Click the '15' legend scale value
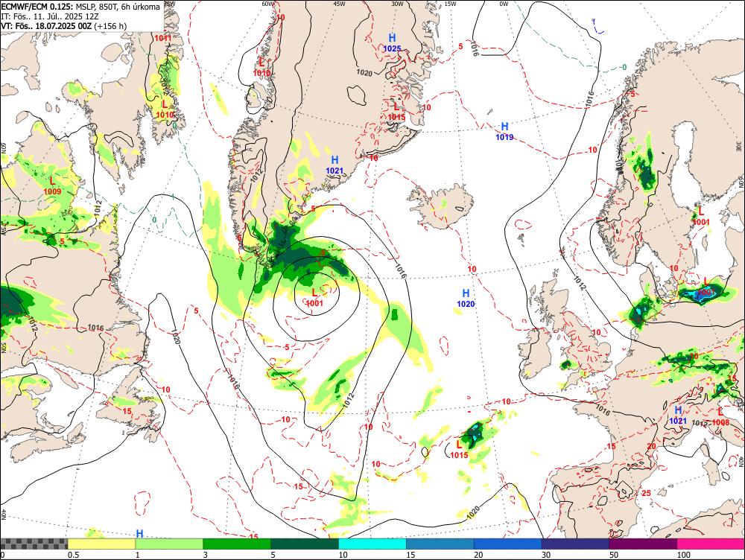This screenshot has height=560, width=745. (410, 555)
